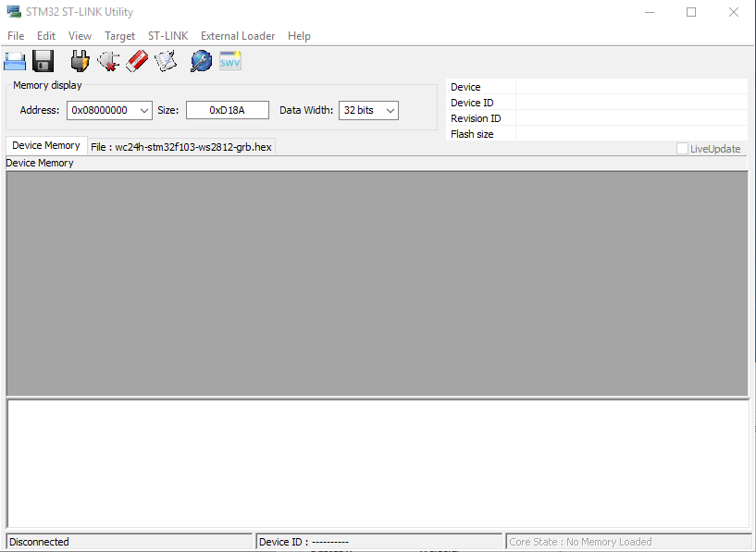Click the Open file toolbar icon

pyautogui.click(x=15, y=62)
